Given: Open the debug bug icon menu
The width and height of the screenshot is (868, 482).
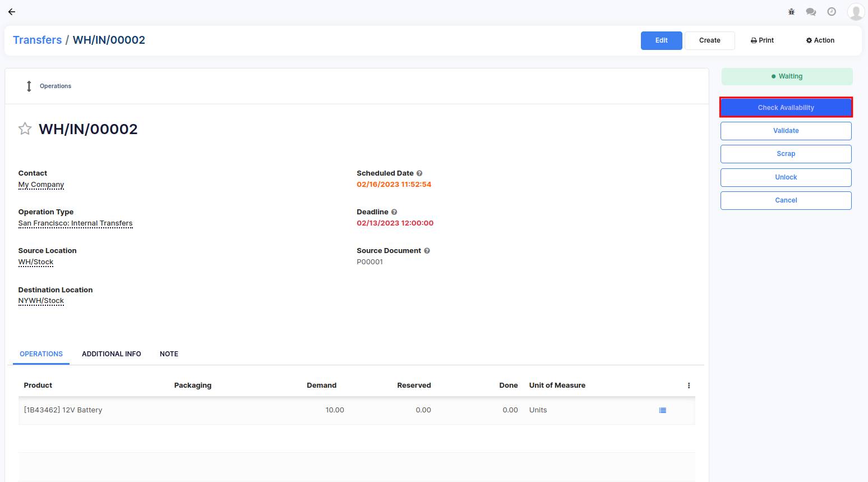Looking at the screenshot, I should click(x=791, y=12).
